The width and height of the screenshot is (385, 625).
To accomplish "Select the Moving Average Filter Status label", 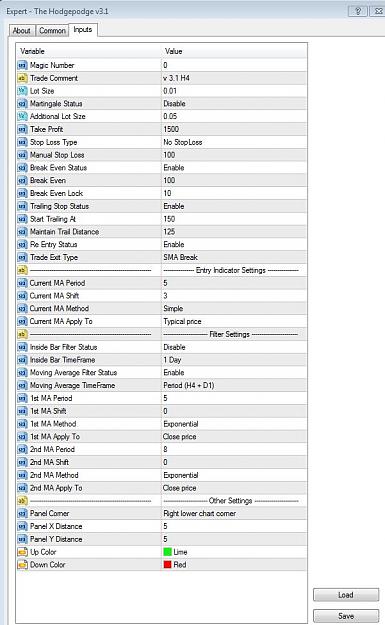I will point(73,373).
